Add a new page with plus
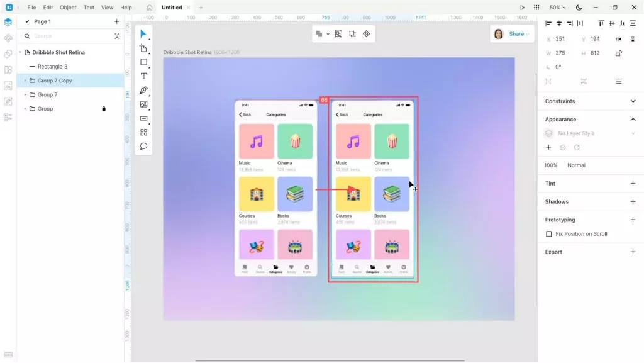The width and height of the screenshot is (644, 363). [x=116, y=21]
